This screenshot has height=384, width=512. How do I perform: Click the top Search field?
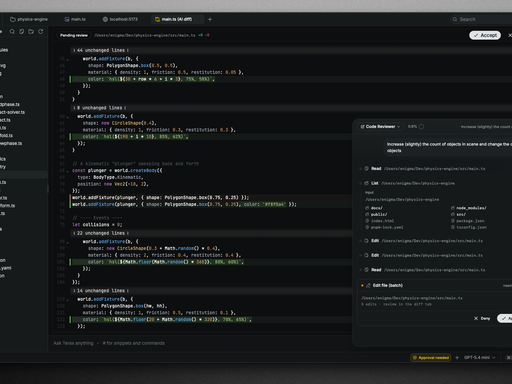click(x=482, y=19)
